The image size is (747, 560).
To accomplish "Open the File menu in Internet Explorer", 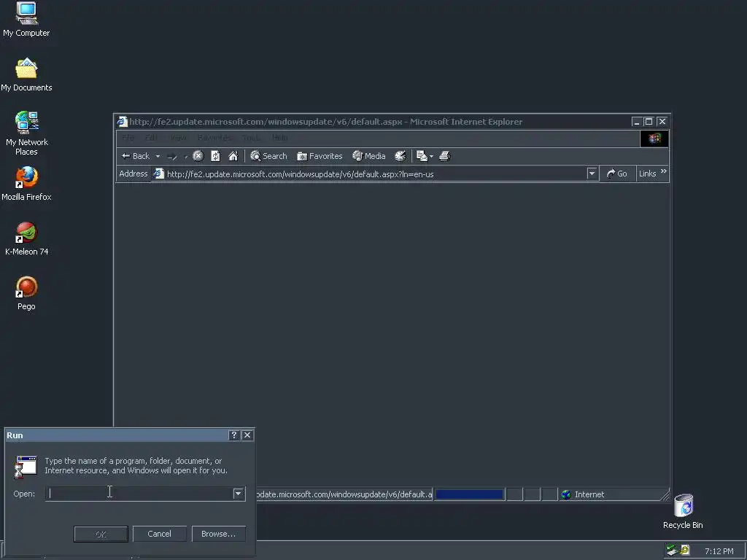I will pos(128,138).
